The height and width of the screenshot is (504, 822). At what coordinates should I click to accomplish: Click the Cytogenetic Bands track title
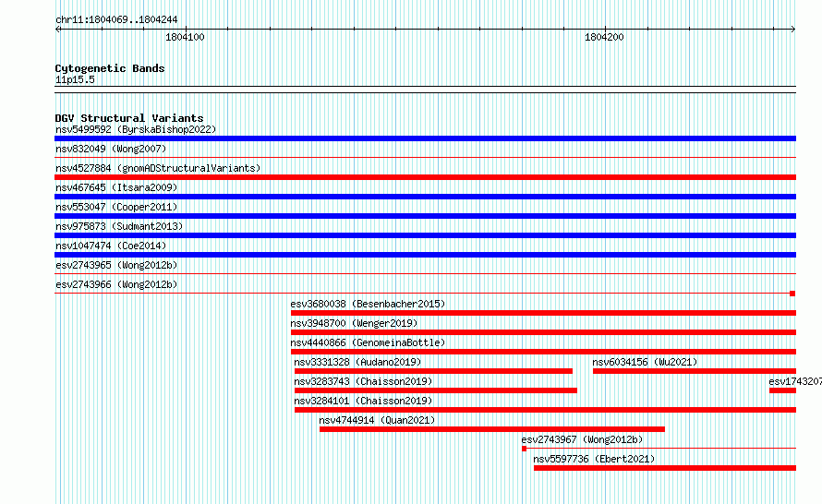[x=110, y=68]
